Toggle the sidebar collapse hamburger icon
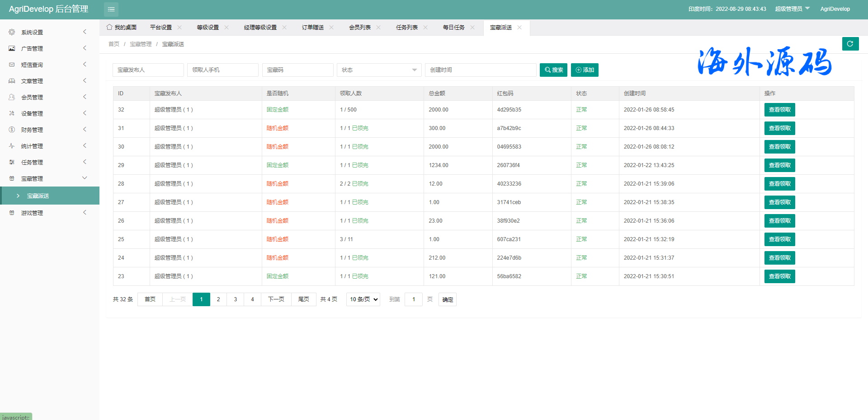Viewport: 868px width, 420px height. point(111,9)
